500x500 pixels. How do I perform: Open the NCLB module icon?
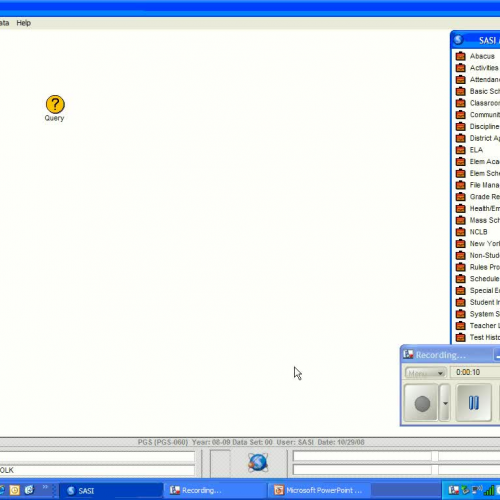pyautogui.click(x=460, y=232)
